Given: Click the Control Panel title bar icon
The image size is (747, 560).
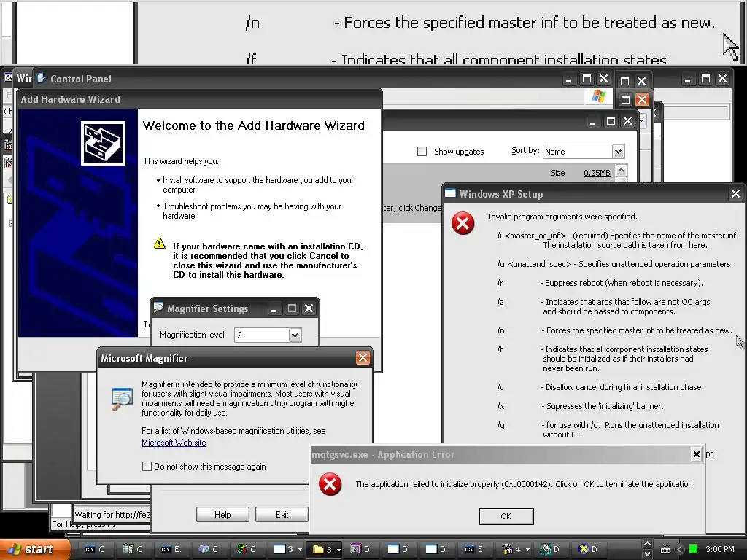Looking at the screenshot, I should [x=42, y=78].
